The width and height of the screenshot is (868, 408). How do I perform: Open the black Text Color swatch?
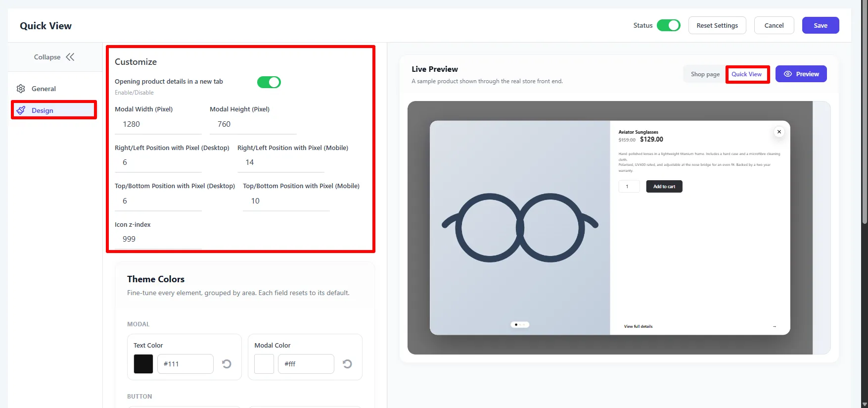coord(143,364)
